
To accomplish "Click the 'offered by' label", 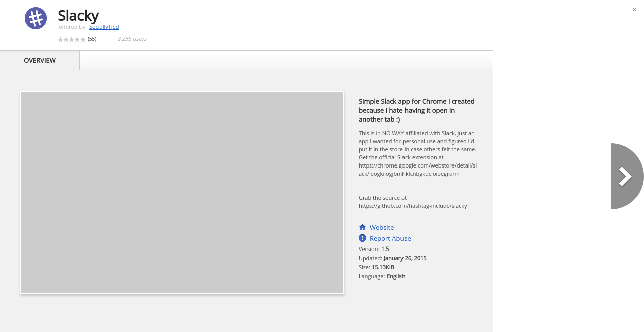I will [x=72, y=27].
